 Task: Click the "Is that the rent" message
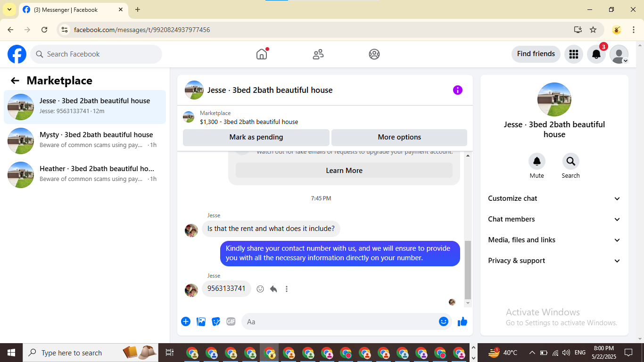click(271, 229)
